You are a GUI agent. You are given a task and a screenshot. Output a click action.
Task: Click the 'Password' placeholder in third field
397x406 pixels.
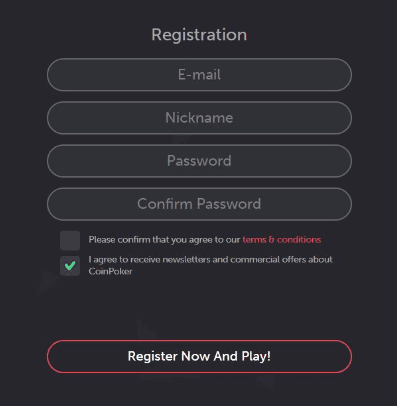[199, 161]
